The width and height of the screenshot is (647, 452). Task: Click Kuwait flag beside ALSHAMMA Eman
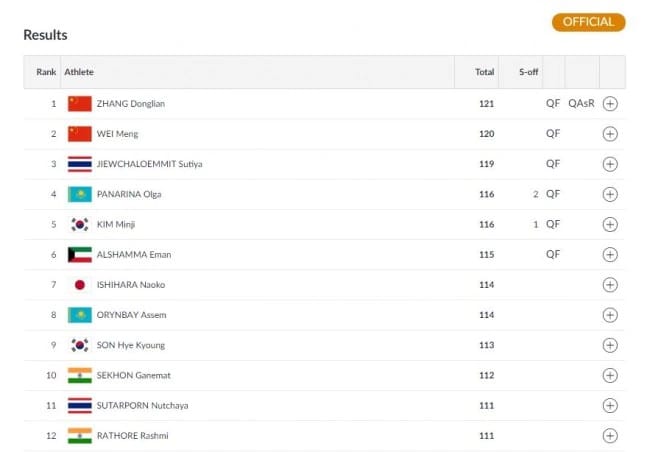pos(80,254)
